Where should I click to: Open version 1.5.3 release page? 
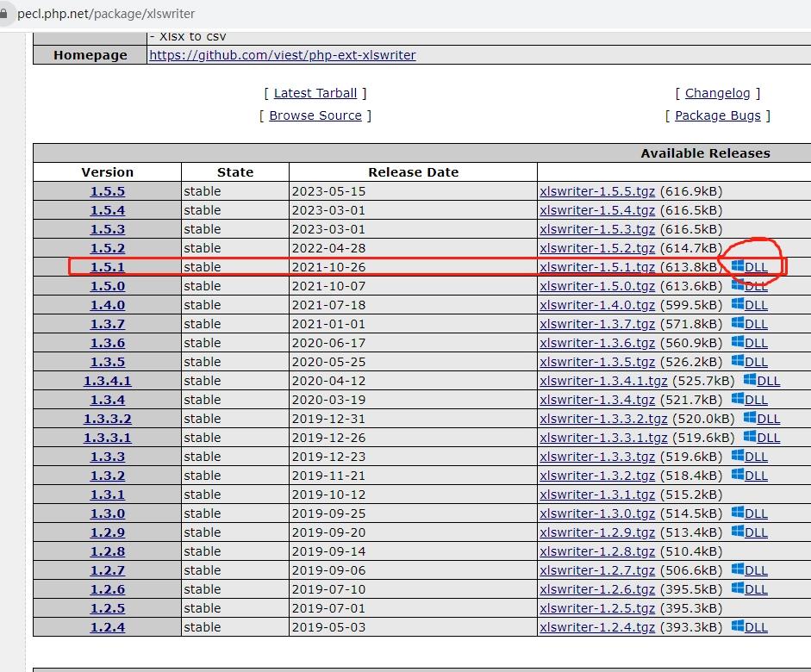[x=108, y=229]
